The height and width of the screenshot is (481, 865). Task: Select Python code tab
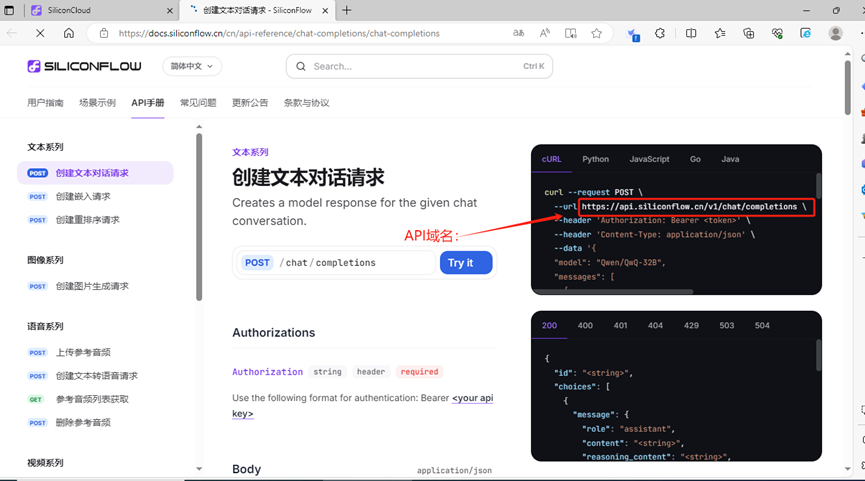pos(595,159)
